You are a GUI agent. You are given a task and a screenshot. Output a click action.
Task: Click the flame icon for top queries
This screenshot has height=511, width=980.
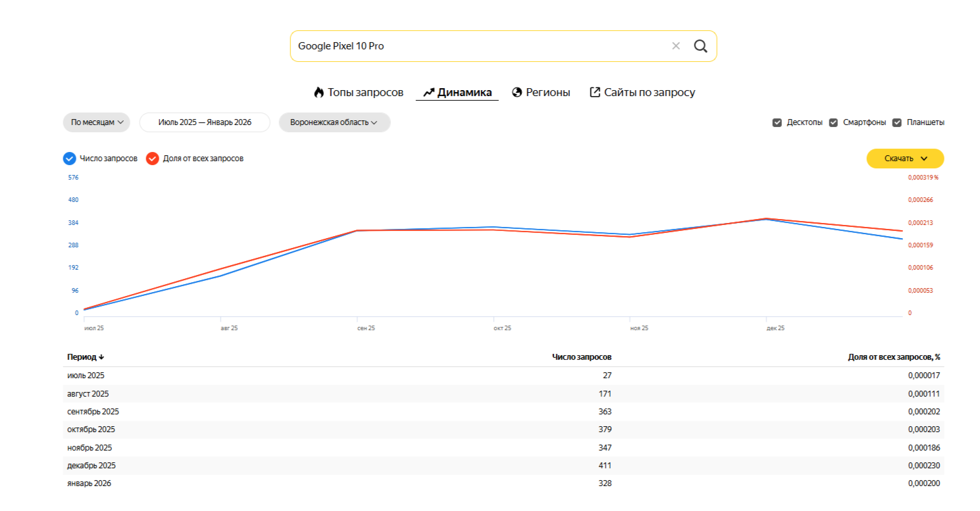pyautogui.click(x=319, y=93)
